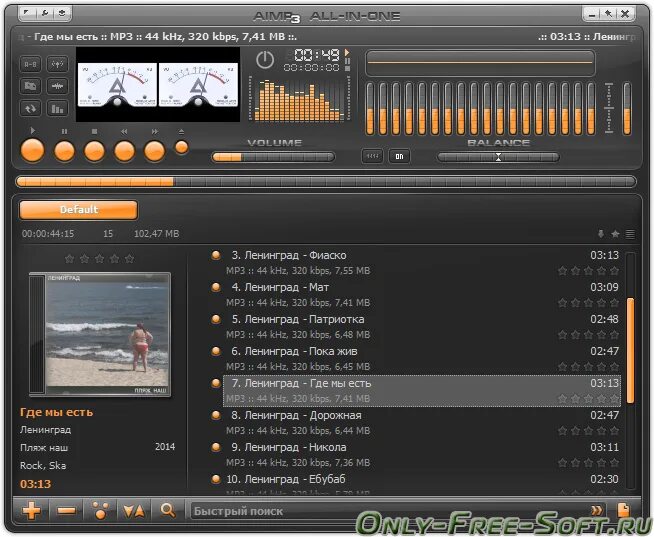654x537 pixels.
Task: Click the small eject/open file button
Action: [x=181, y=147]
